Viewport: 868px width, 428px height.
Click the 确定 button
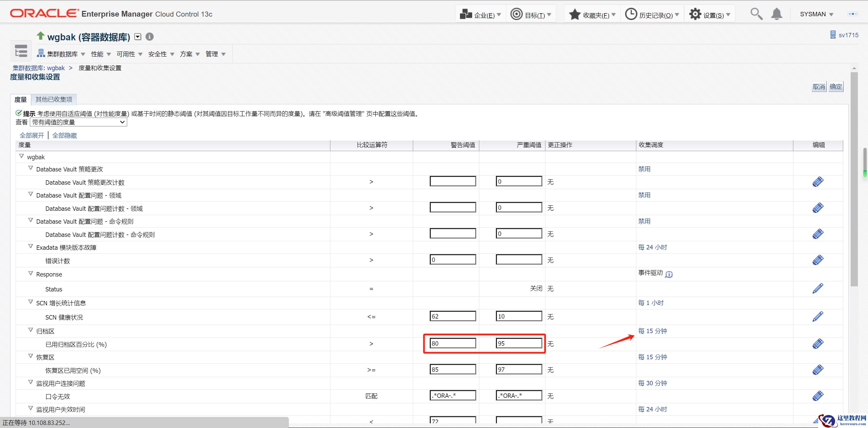(x=835, y=87)
